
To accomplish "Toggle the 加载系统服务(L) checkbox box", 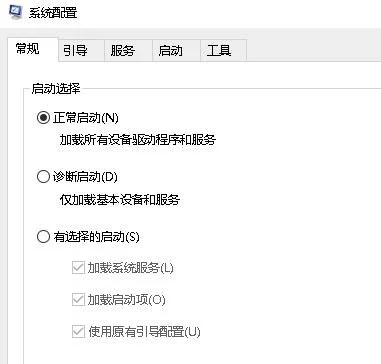I will click(x=78, y=268).
